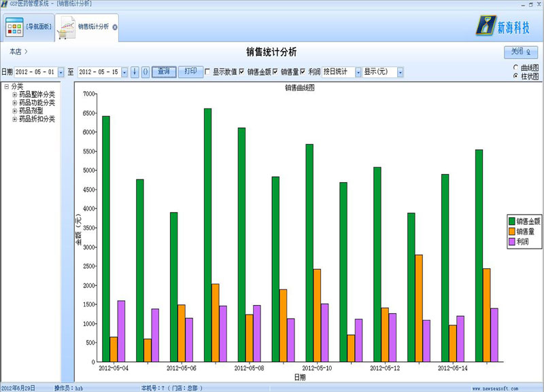Enable the 显示数值 checkbox
This screenshot has width=544, height=392.
(x=207, y=72)
